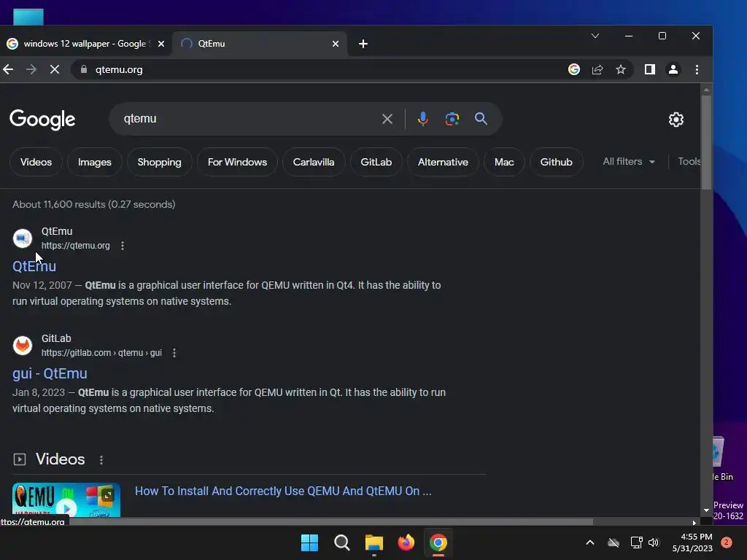Open the Chrome three-dot menu
Screen dimensions: 747x560
coord(697,69)
